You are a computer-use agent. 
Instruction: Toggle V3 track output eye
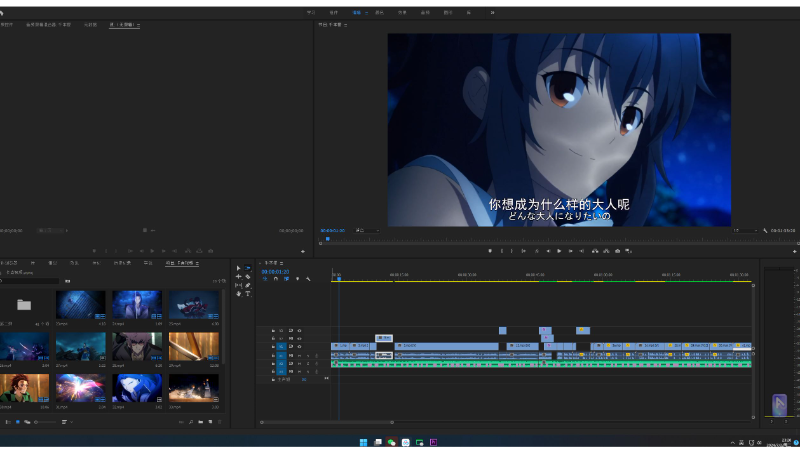click(x=299, y=331)
